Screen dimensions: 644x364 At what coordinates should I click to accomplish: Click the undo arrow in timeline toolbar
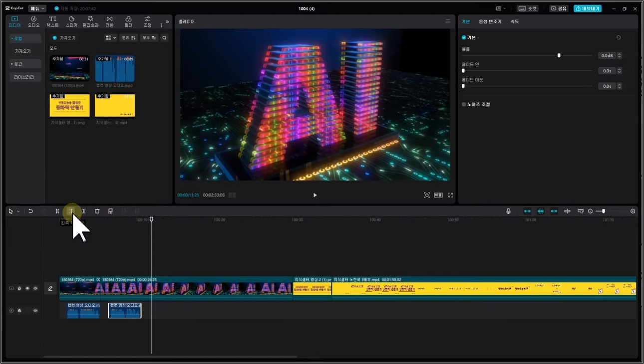[30, 211]
